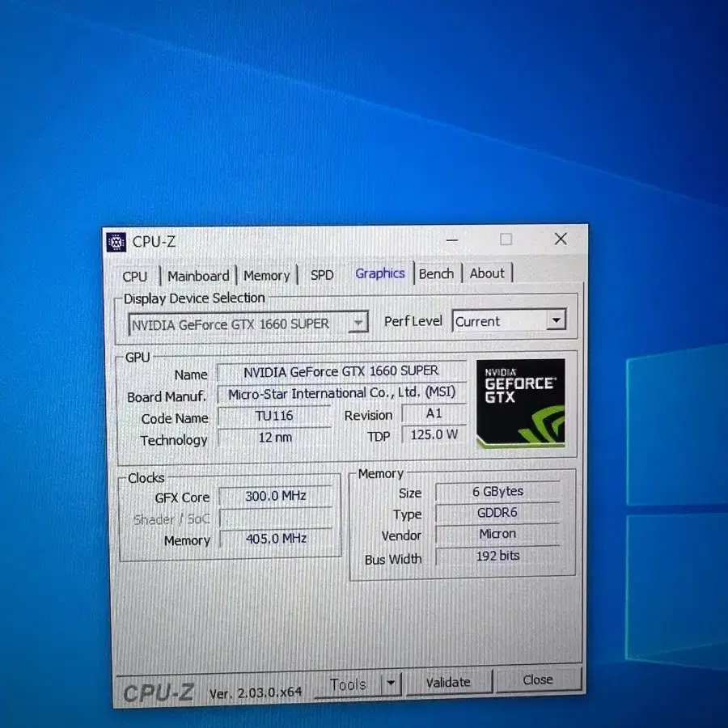Click the GPU Name field value
Viewport: 728px width, 728px height.
tap(341, 371)
